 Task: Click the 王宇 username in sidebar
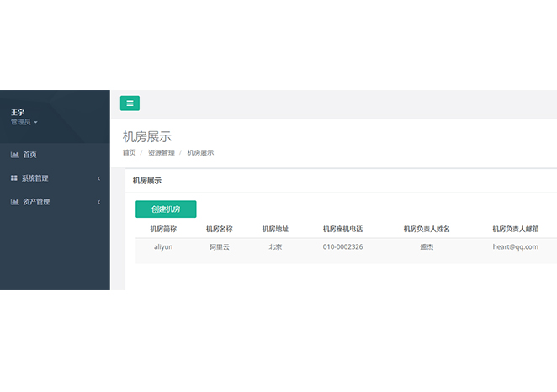18,112
